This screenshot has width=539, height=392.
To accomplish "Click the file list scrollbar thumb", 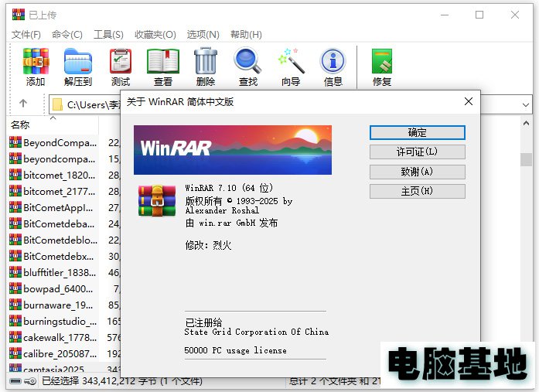I will click(526, 159).
